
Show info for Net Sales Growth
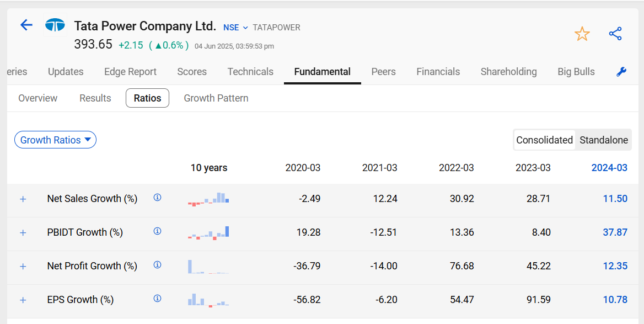pos(157,198)
